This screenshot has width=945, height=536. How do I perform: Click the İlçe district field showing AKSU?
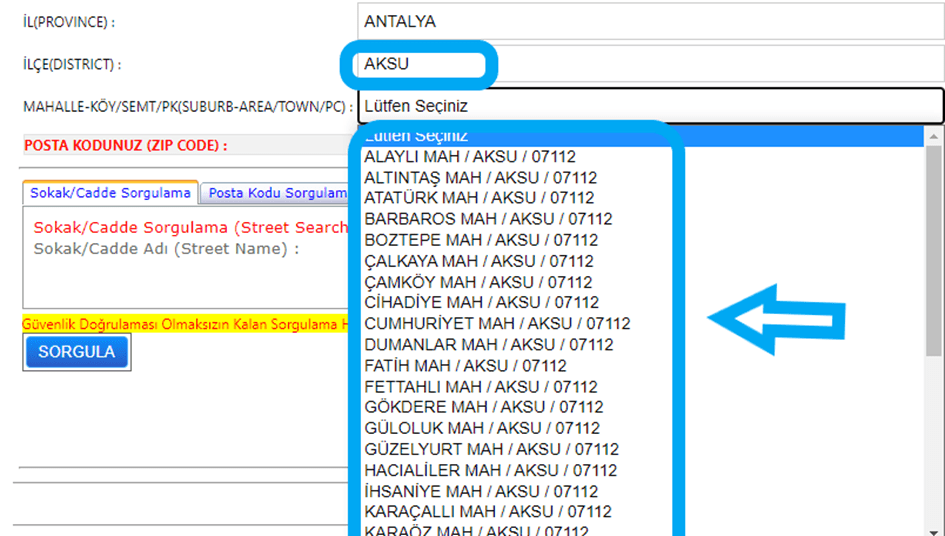(650, 64)
